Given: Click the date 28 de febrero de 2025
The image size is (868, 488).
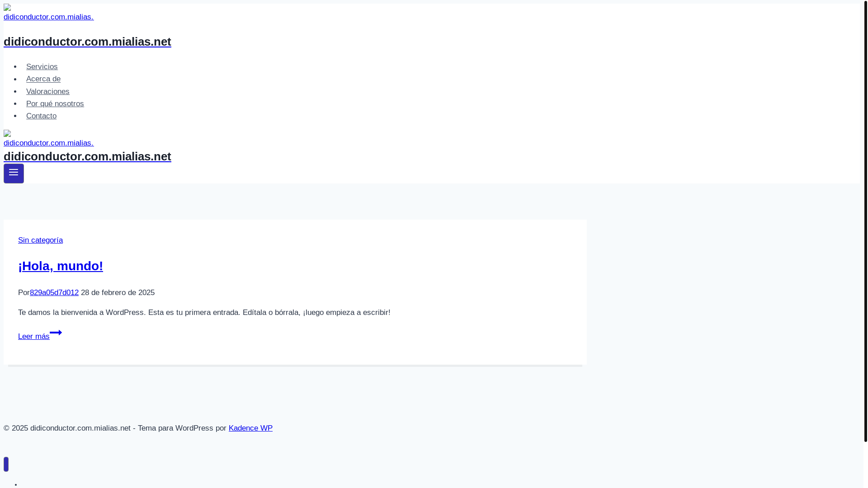Looking at the screenshot, I should coord(118,292).
